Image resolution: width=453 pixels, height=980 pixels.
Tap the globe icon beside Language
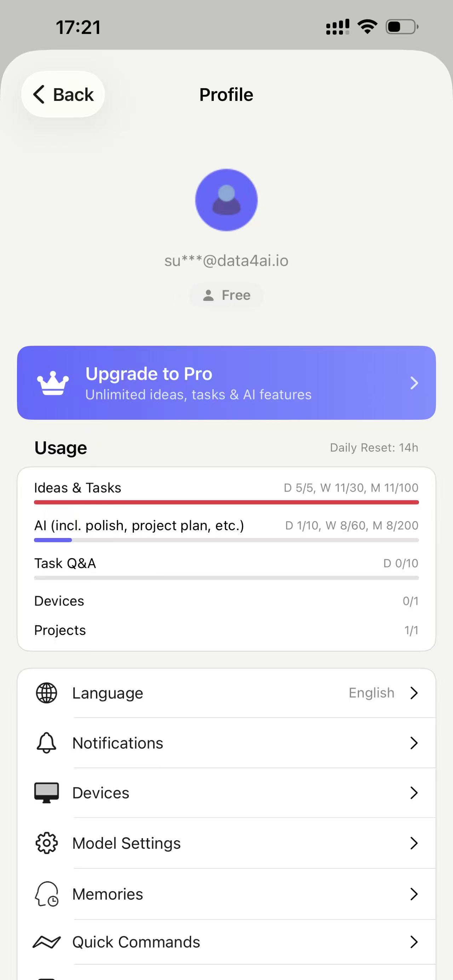point(46,693)
